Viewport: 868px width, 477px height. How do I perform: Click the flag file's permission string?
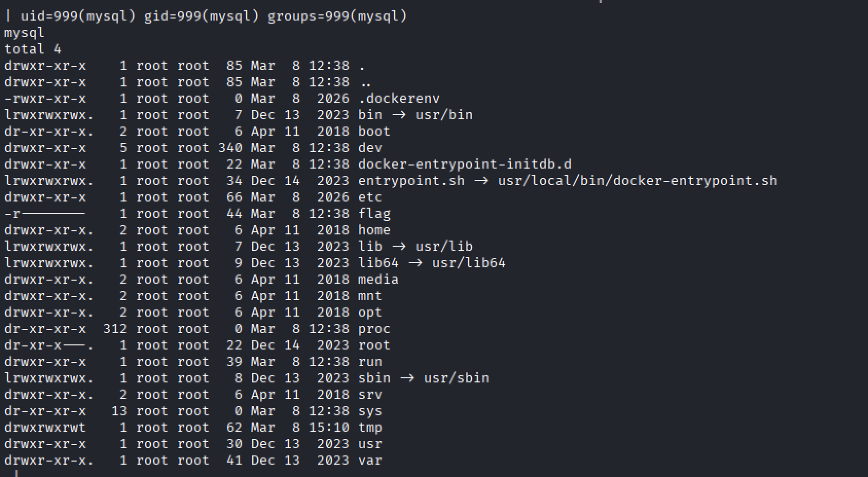pos(45,213)
